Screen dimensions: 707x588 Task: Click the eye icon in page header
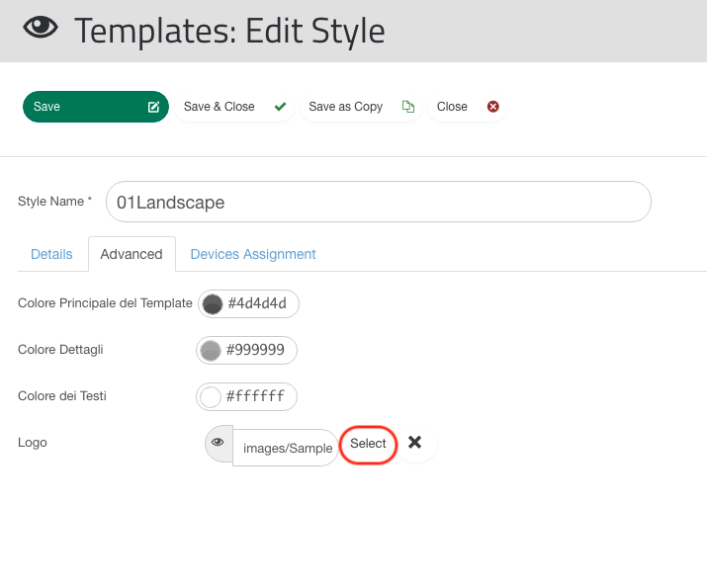click(41, 27)
